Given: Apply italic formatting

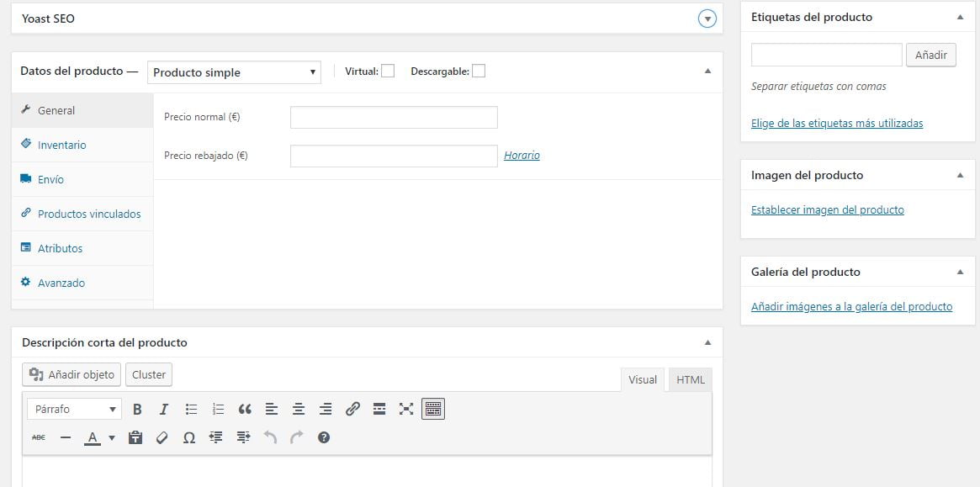Looking at the screenshot, I should (164, 409).
